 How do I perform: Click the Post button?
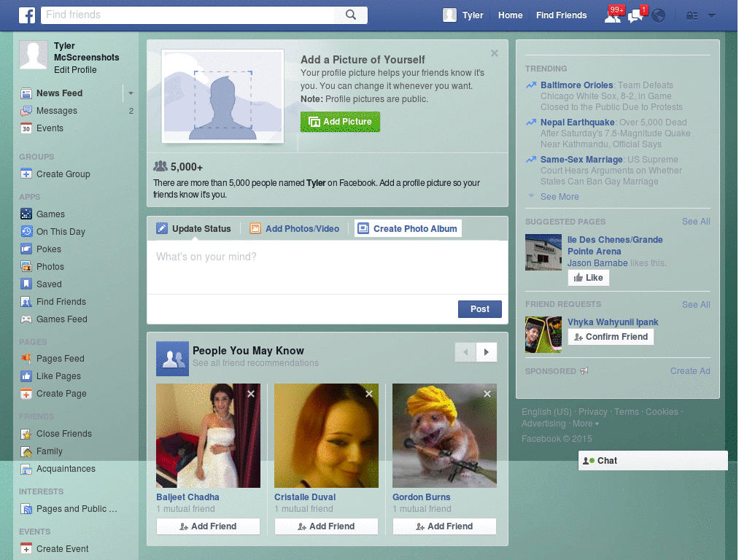pos(480,309)
